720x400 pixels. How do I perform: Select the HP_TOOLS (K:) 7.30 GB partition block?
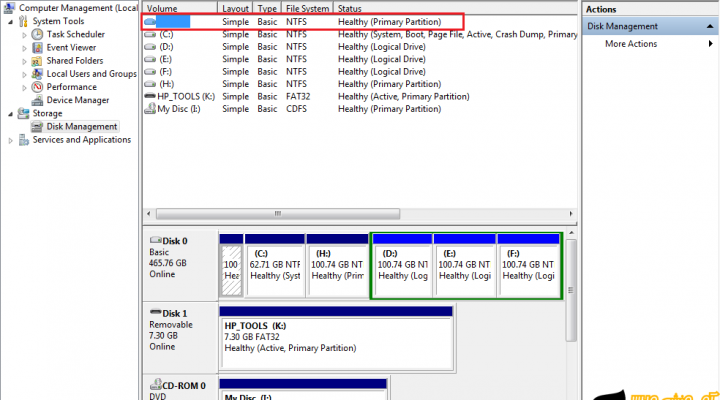coord(336,338)
